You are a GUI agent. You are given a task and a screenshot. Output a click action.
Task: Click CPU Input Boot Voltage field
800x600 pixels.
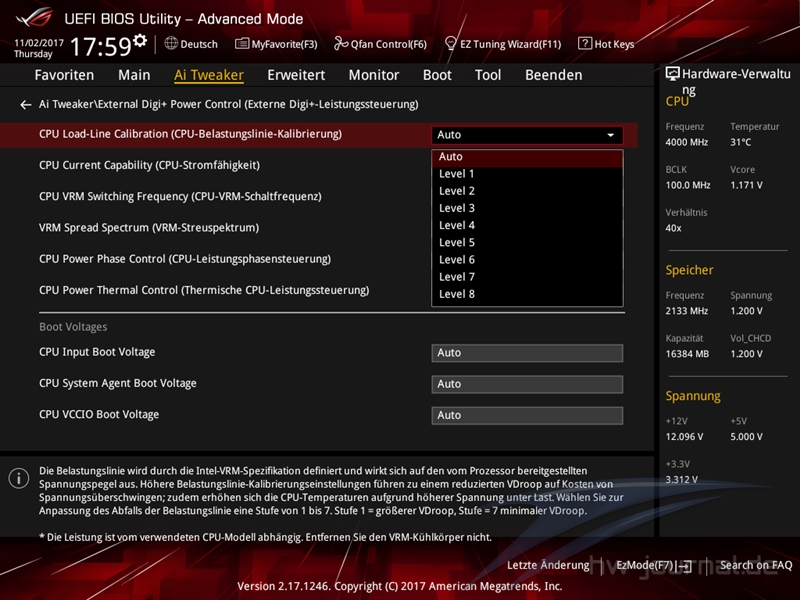(x=527, y=353)
